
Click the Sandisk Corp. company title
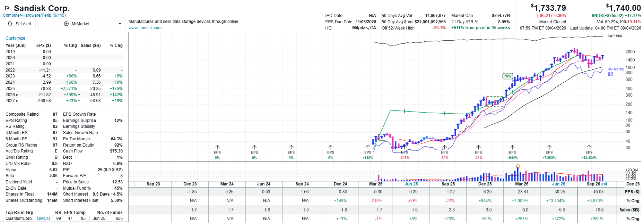coord(42,8)
